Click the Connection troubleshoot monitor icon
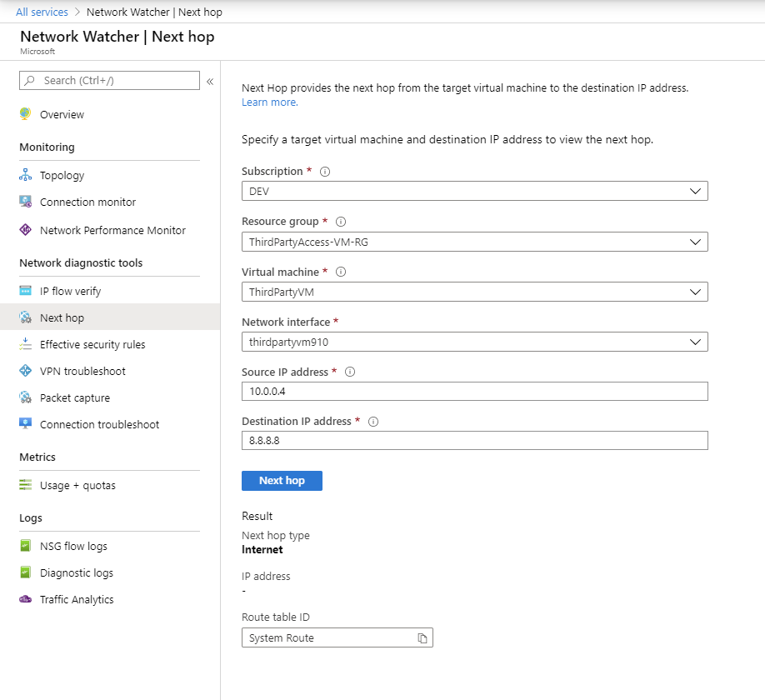The width and height of the screenshot is (765, 700). click(25, 424)
